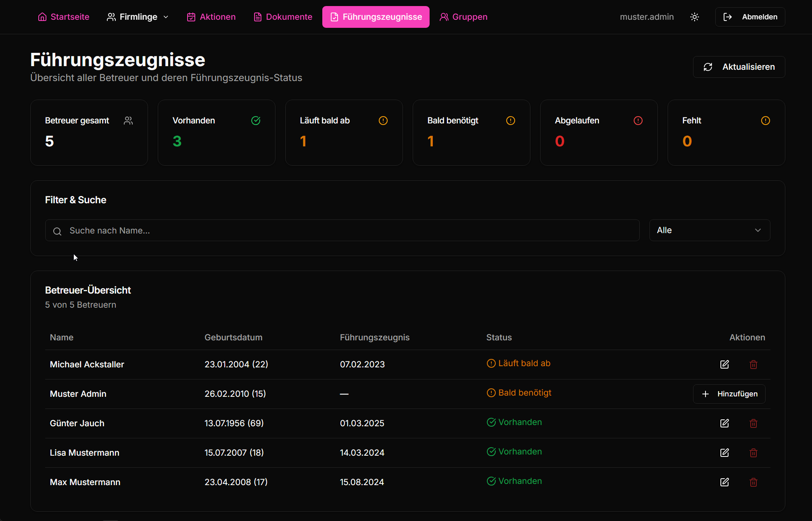
Task: Delete Günter Jauch's record via trash icon
Action: pos(753,423)
